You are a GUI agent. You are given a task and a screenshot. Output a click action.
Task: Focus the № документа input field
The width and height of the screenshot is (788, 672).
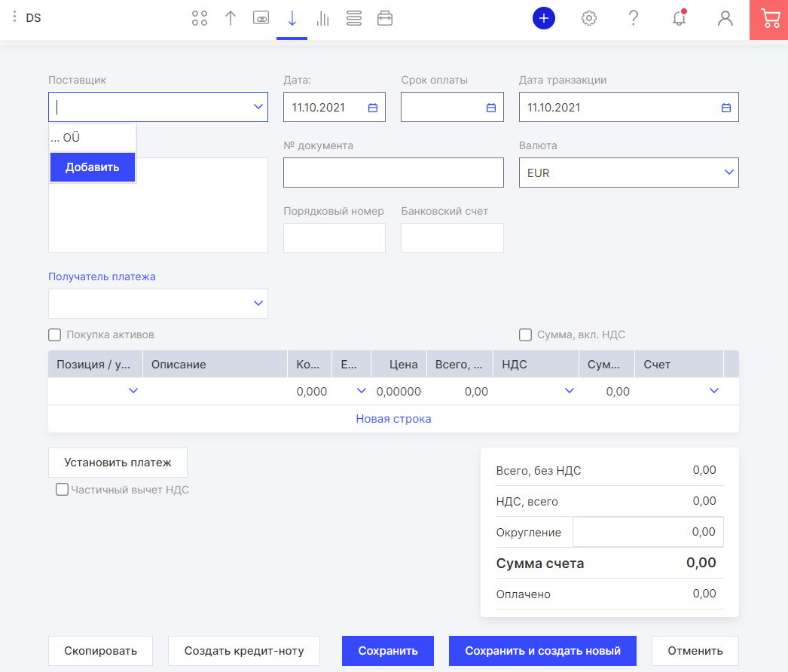393,173
